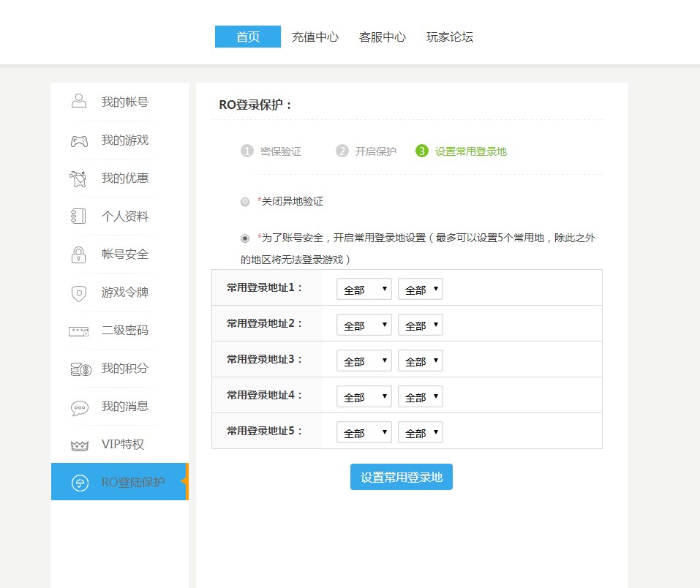Select RO登陆保护 sidebar item
This screenshot has width=700, height=588.
tap(120, 482)
